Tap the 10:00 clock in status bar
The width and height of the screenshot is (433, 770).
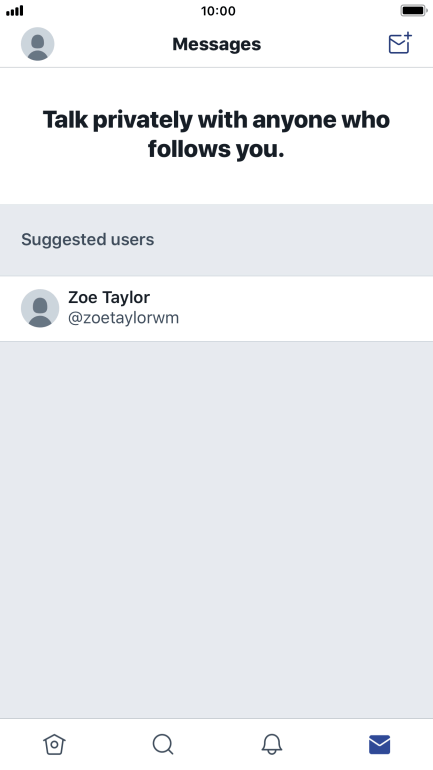(218, 11)
